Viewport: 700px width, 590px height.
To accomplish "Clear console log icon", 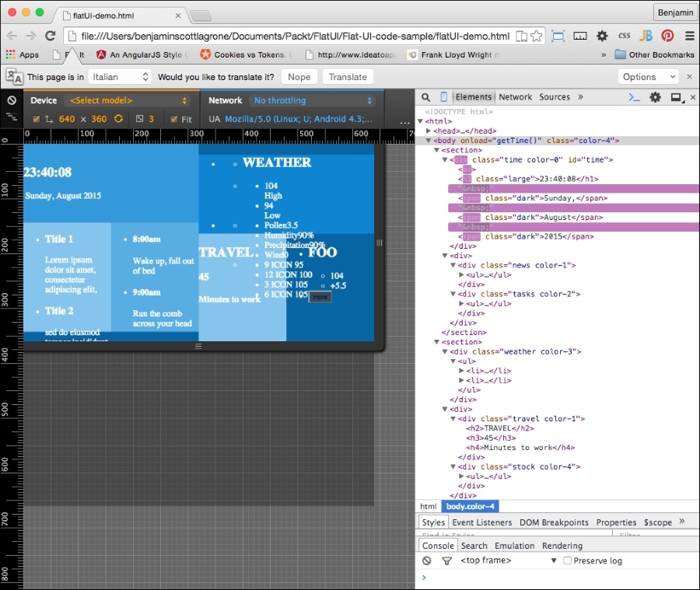I will click(x=426, y=560).
